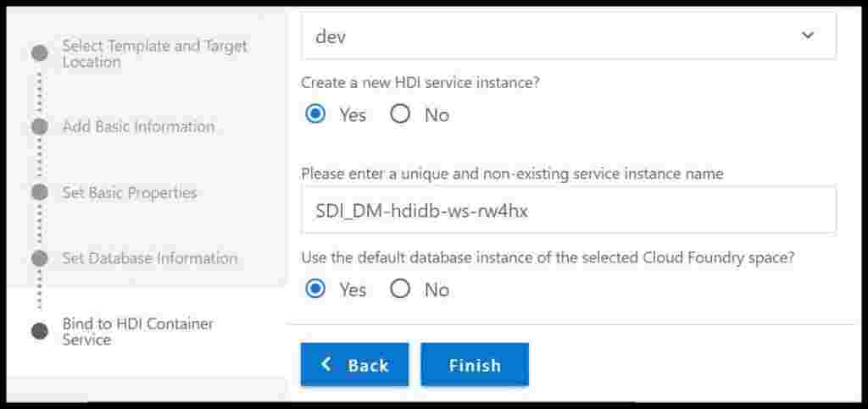Select No for creating new HDI service instance
Image resolution: width=868 pixels, height=409 pixels.
[x=400, y=114]
